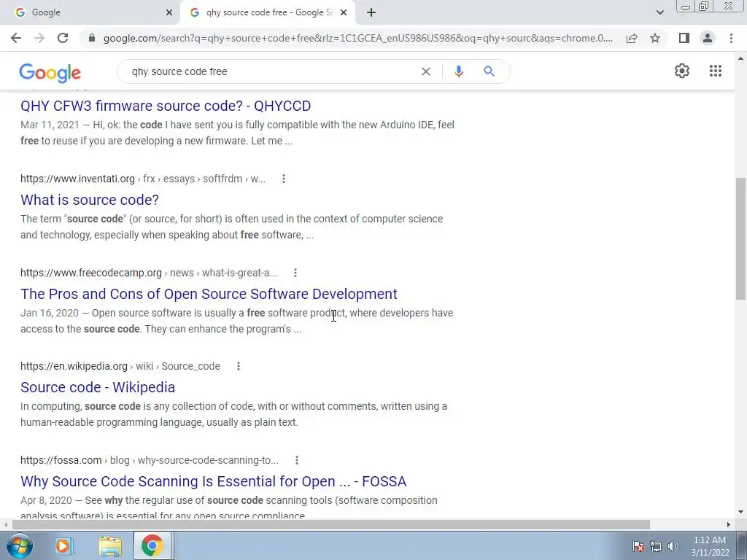Launch Windows Media Player from taskbar
The image size is (747, 560).
[x=63, y=545]
